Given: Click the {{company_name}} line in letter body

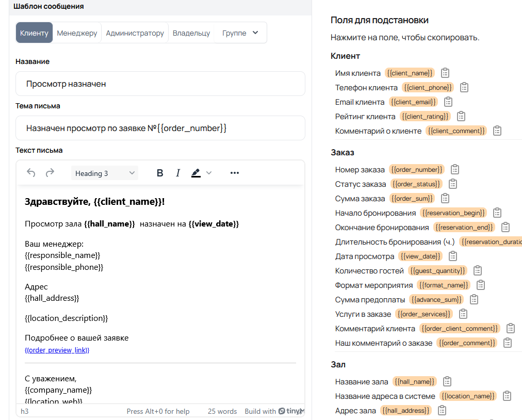Looking at the screenshot, I should pos(58,390).
